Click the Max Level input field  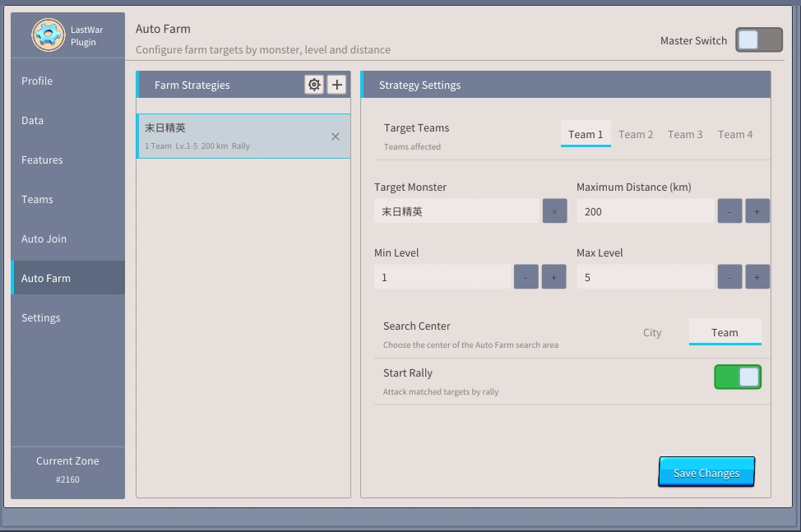point(646,277)
